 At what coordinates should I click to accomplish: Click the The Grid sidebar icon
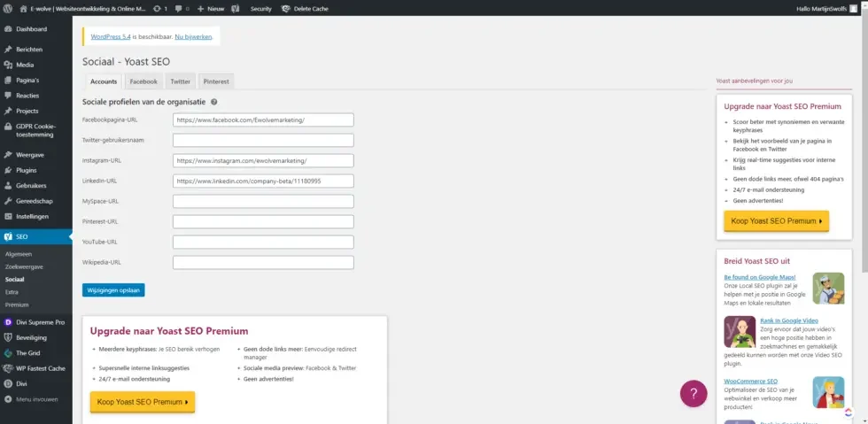[x=8, y=352]
